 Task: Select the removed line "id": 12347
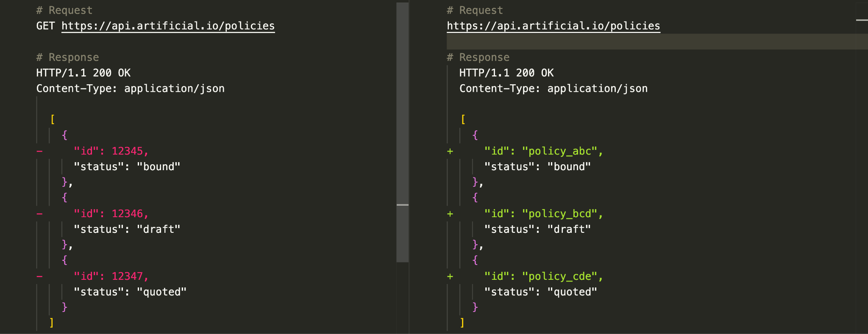111,276
